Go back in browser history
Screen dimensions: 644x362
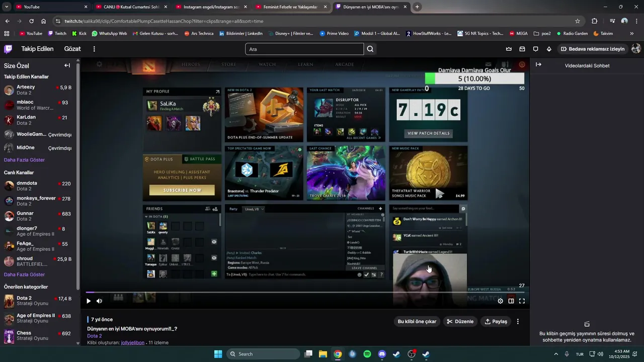pyautogui.click(x=7, y=21)
